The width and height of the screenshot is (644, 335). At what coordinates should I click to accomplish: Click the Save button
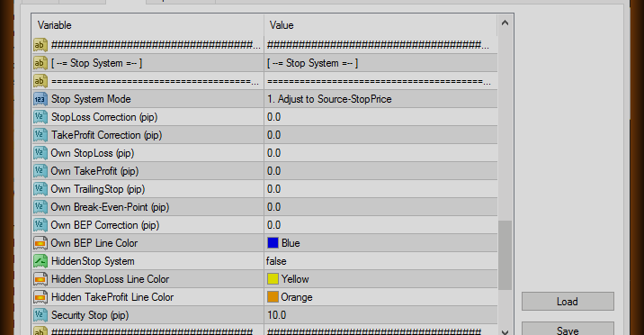click(568, 330)
